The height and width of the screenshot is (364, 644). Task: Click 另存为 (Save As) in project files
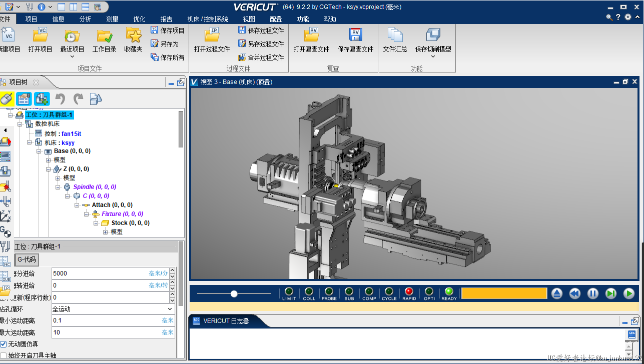tap(165, 44)
